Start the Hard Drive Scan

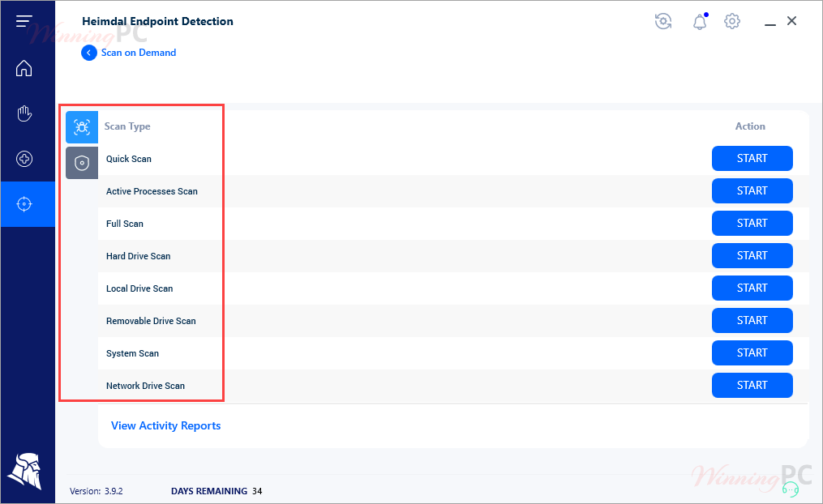click(752, 256)
